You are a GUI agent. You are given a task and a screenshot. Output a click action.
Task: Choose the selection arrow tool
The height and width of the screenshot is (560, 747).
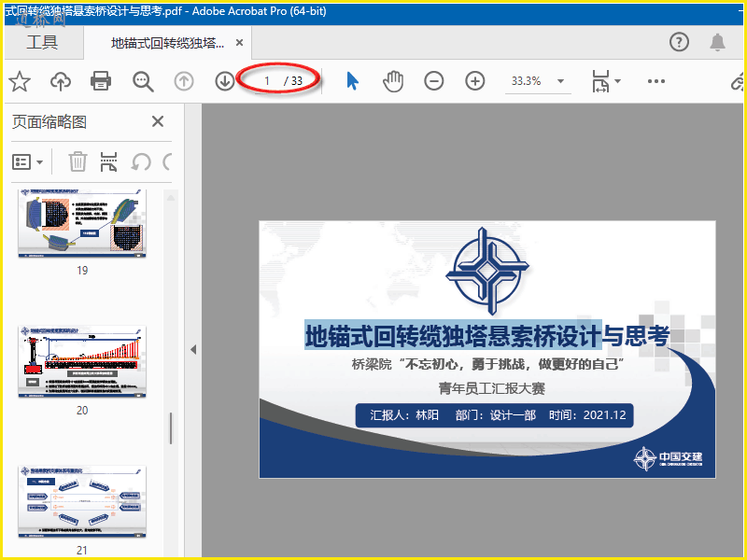click(x=352, y=81)
